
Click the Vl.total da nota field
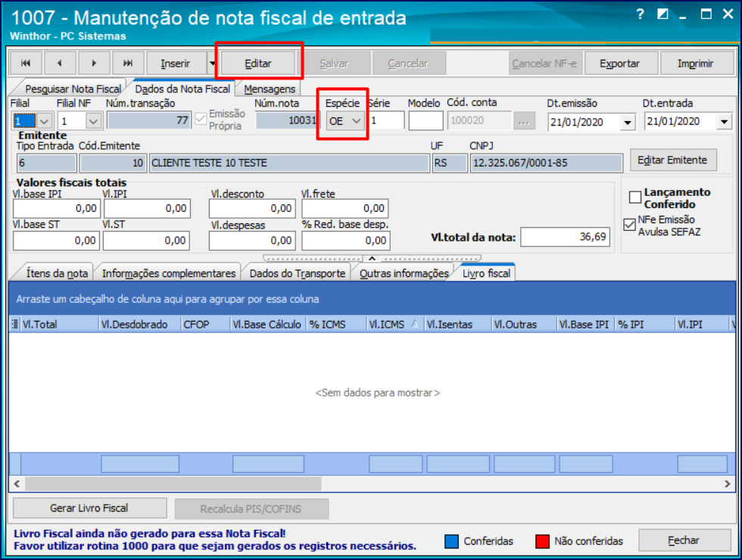[x=565, y=237]
